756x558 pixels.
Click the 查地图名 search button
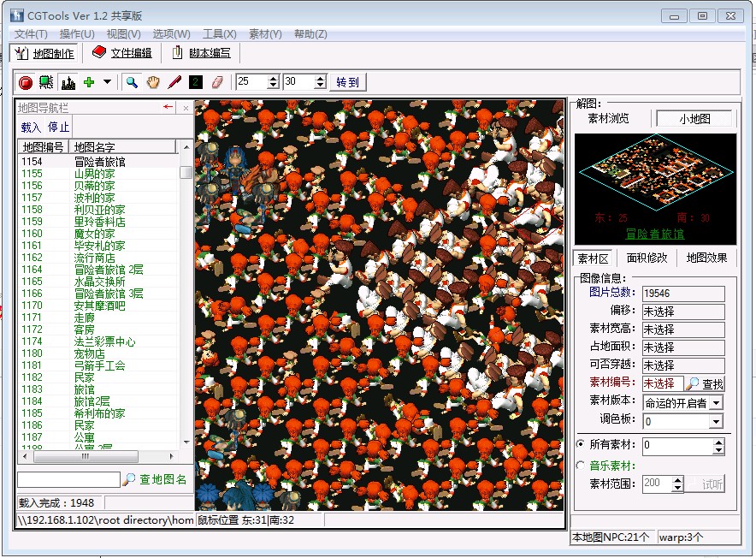click(x=155, y=479)
